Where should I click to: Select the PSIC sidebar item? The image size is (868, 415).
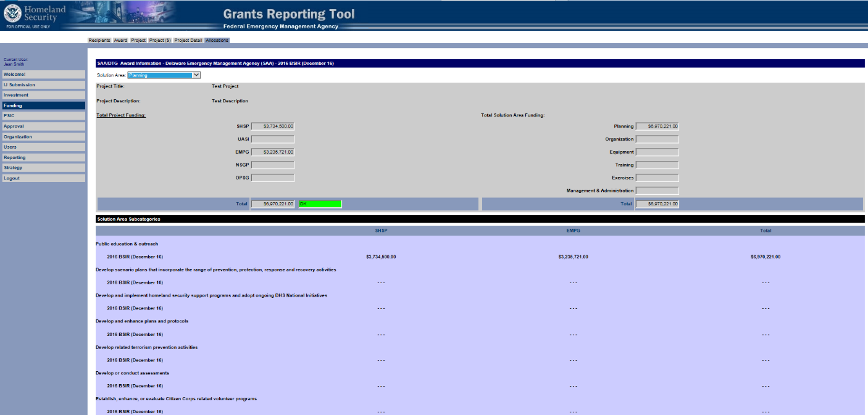(43, 116)
